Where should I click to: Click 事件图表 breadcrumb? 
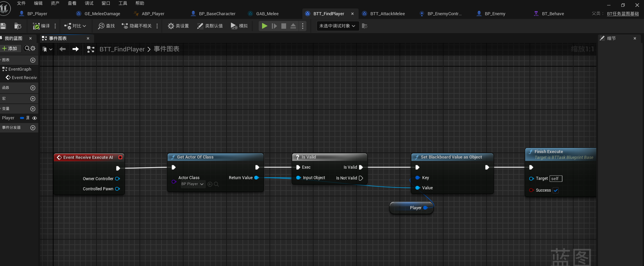point(167,49)
